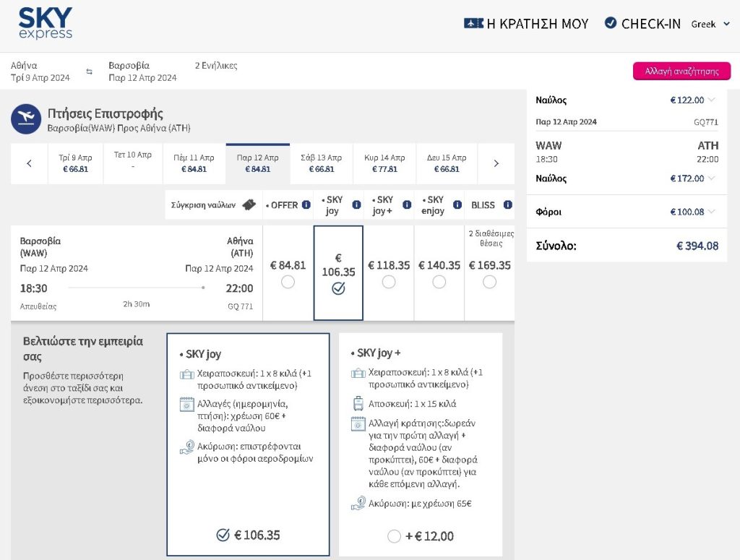The height and width of the screenshot is (560, 740).
Task: Click the swap route arrows icon
Action: [90, 72]
